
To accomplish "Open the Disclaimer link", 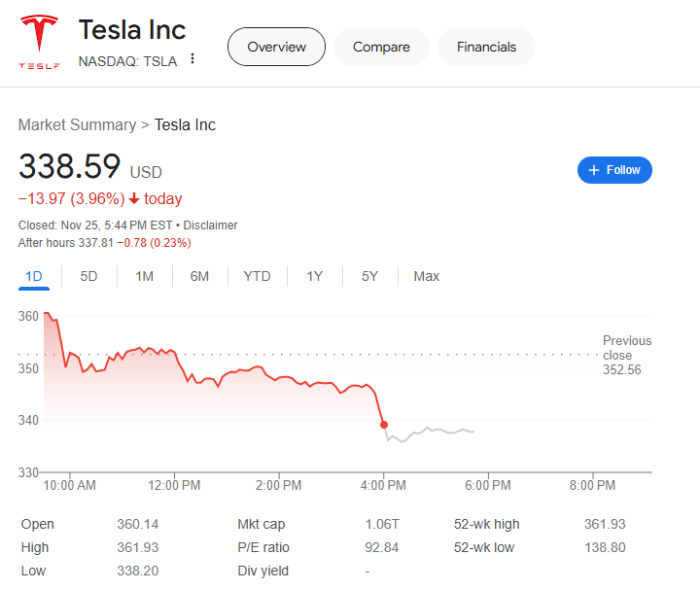I will (x=211, y=225).
